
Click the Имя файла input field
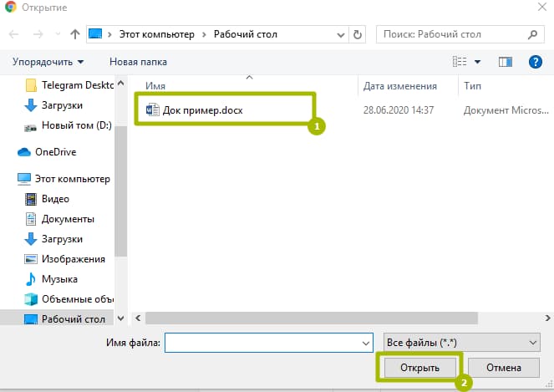tap(261, 343)
